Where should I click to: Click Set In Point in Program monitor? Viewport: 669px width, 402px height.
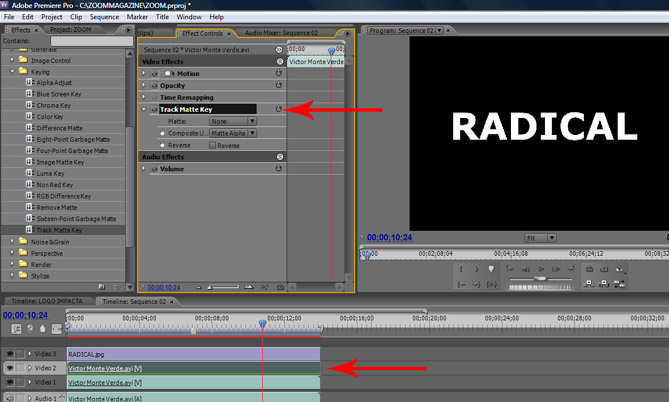point(460,269)
